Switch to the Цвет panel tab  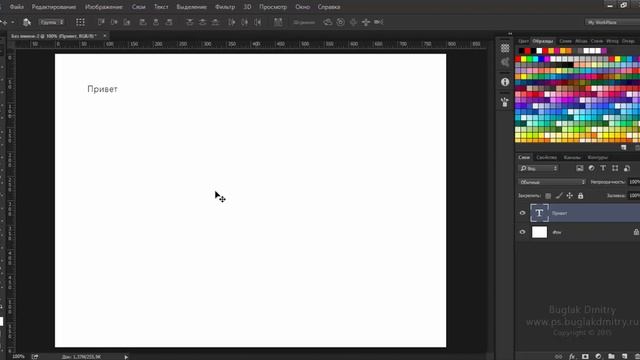[523, 41]
